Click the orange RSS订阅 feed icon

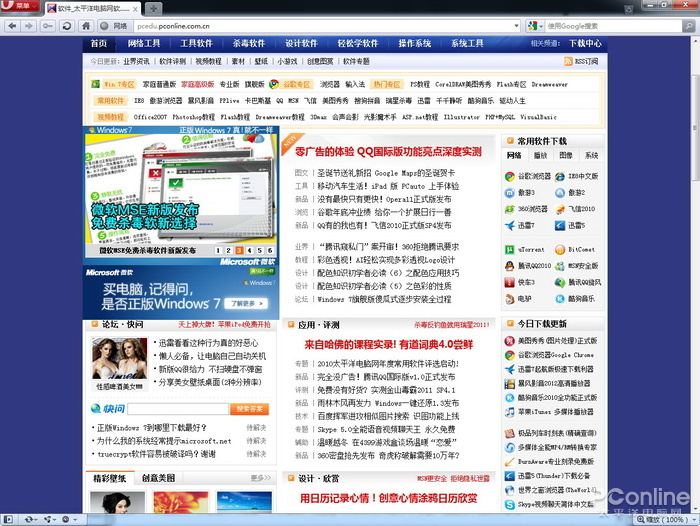[568, 61]
